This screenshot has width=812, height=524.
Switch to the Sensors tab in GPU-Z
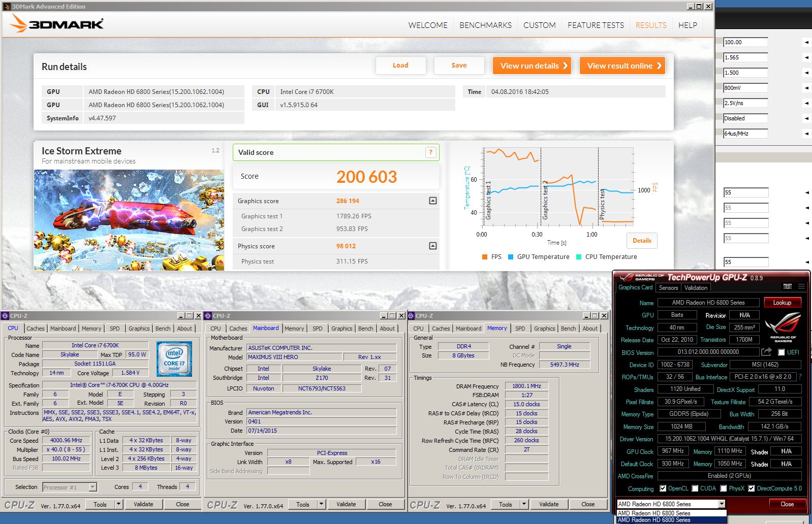click(x=668, y=288)
